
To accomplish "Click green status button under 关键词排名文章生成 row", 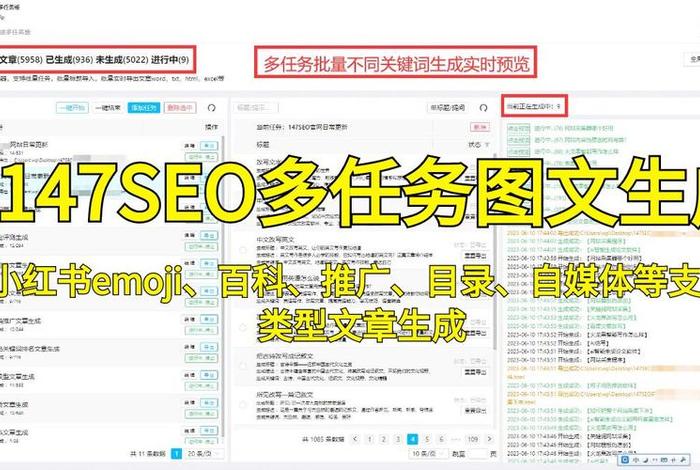I will (201, 358).
